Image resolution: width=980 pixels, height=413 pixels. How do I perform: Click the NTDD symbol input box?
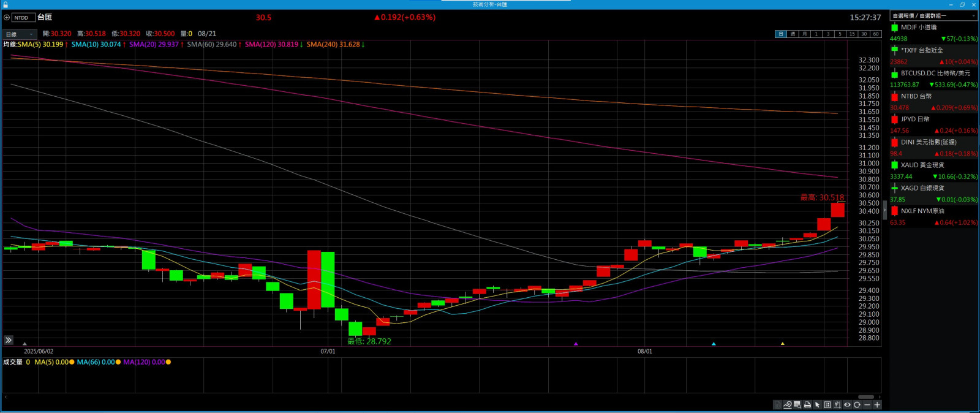(x=23, y=18)
